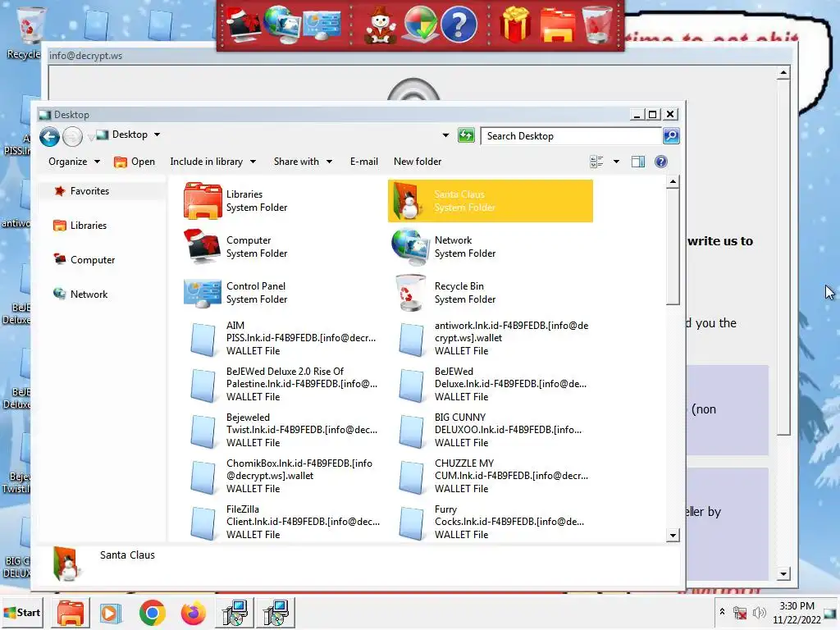Click the New folder button
This screenshot has height=630, width=840.
coord(418,162)
